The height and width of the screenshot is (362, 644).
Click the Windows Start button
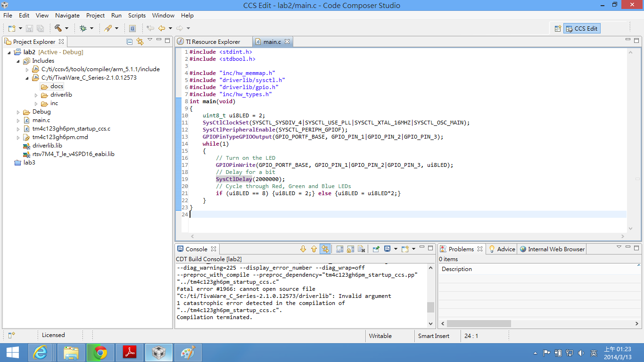pos(12,353)
